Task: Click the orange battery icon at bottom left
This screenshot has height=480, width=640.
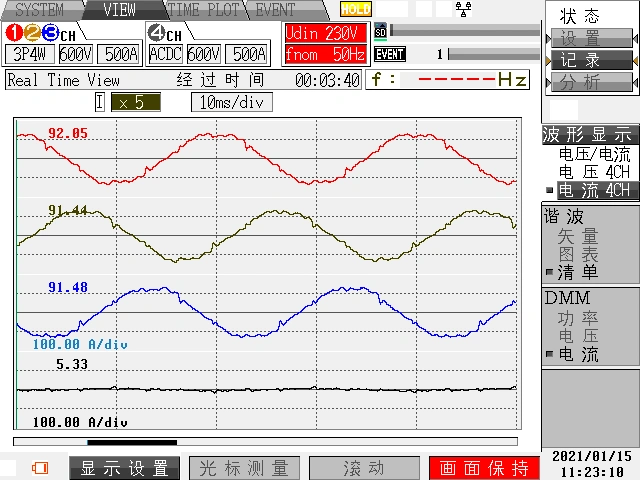Action: (x=41, y=467)
